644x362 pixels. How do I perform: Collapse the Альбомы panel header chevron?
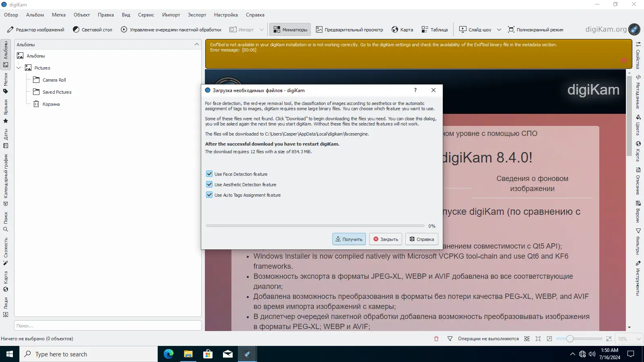coord(196,45)
